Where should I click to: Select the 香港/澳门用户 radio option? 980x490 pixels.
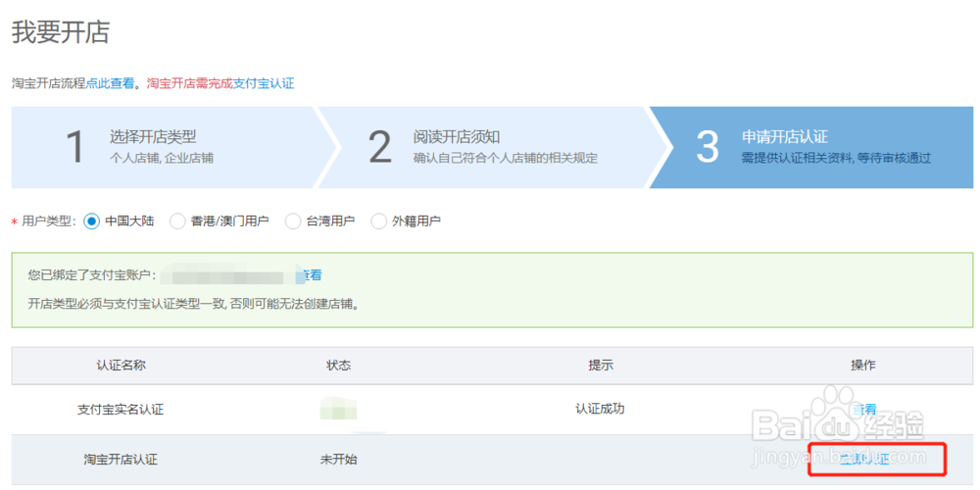point(177,221)
